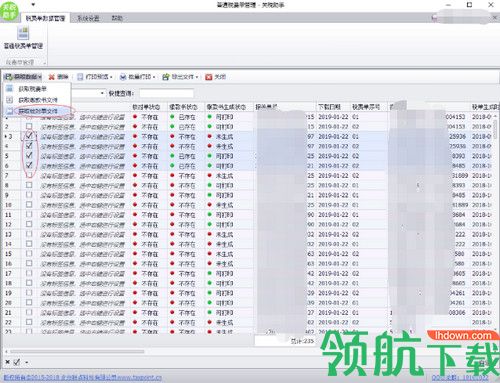Screen dimensions: 500x383
Task: Uncheck the checkbox in row 5
Action: click(x=29, y=155)
